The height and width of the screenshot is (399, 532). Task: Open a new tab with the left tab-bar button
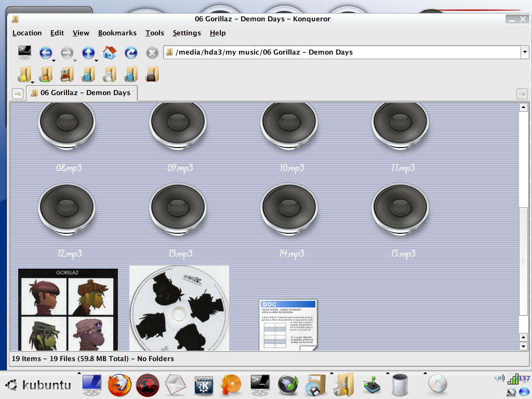(18, 94)
